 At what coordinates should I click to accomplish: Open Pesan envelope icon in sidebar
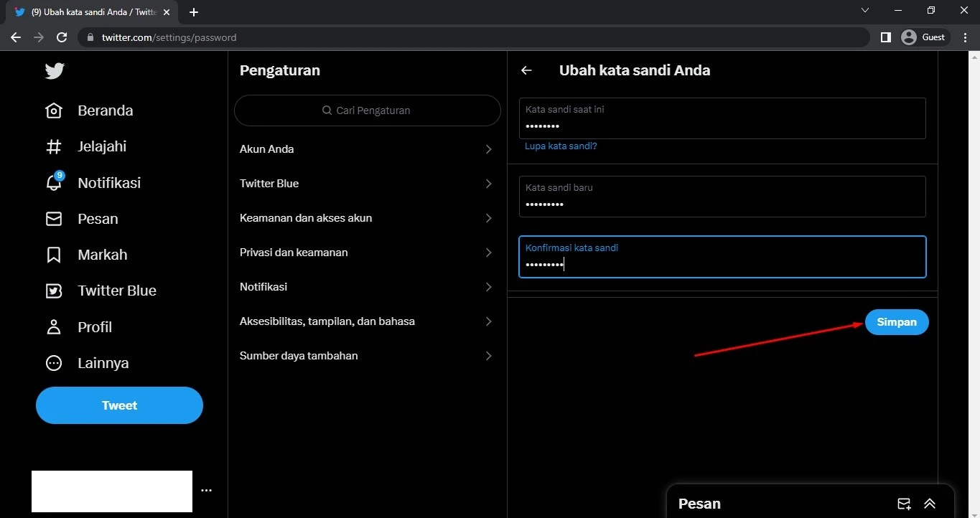pos(54,219)
